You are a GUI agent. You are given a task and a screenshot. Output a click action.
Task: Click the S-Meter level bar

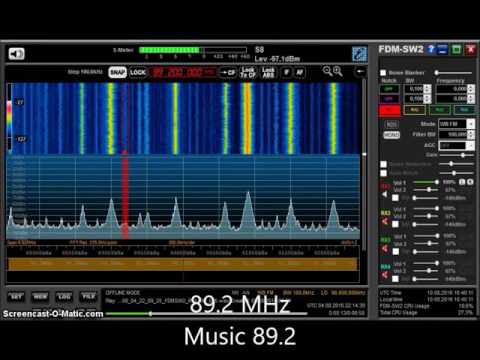[194, 50]
